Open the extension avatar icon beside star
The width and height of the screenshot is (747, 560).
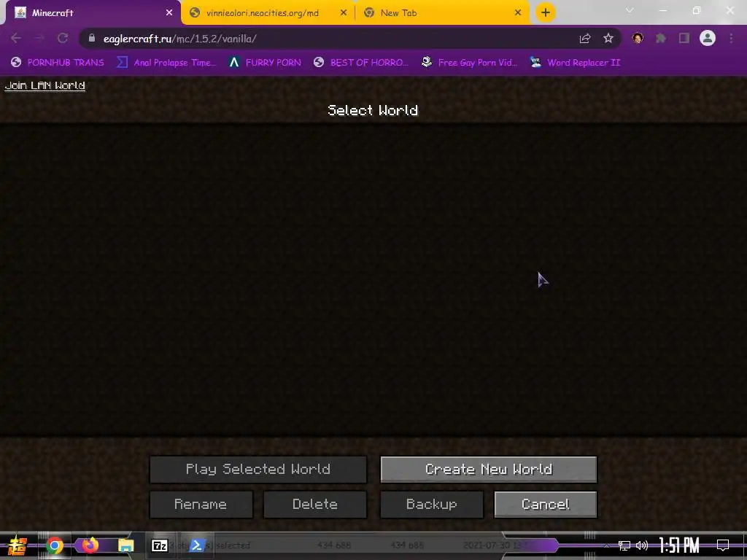coord(638,38)
